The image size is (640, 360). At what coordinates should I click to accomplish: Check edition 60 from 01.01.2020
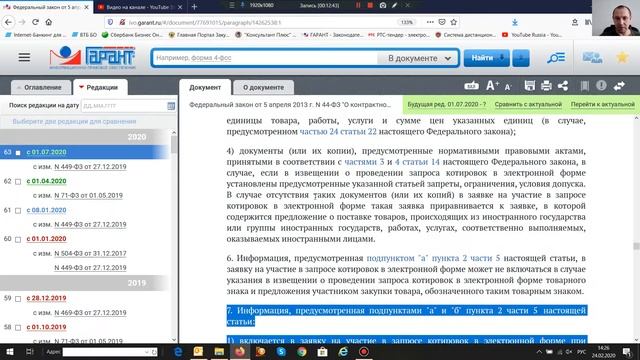click(18, 239)
